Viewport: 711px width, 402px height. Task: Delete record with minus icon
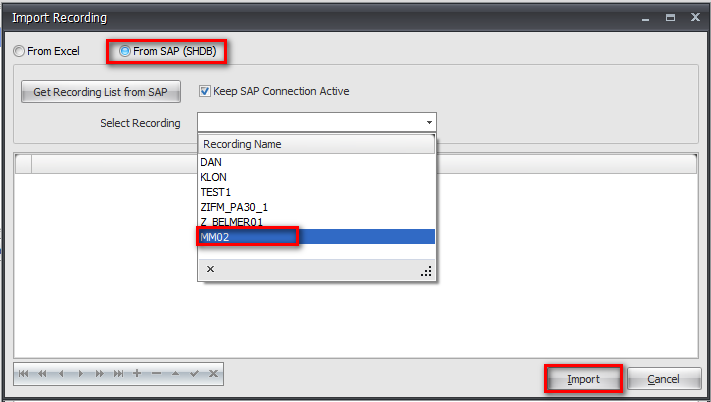click(x=156, y=374)
